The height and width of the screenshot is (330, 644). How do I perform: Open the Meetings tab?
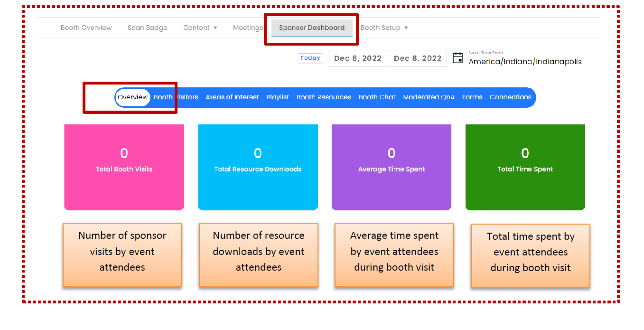[x=248, y=28]
